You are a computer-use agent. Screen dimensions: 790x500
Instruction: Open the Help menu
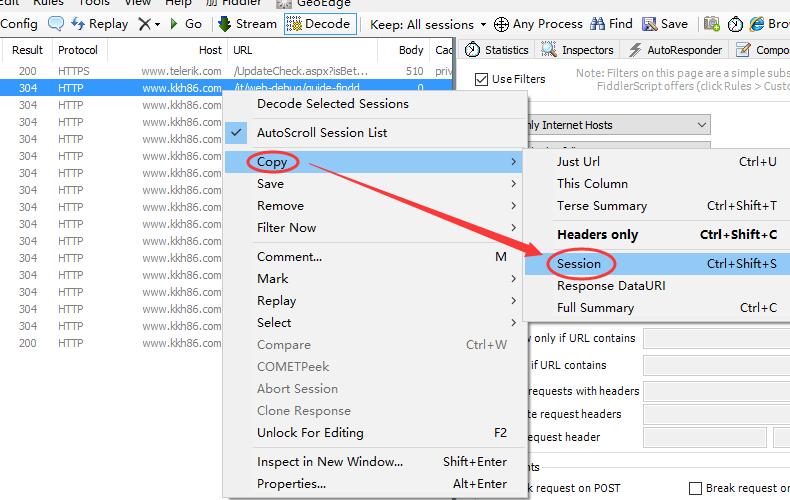coord(178,4)
